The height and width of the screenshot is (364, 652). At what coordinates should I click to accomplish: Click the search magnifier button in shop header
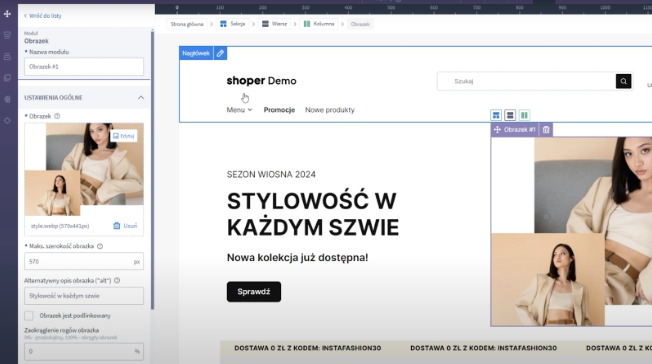click(x=623, y=81)
